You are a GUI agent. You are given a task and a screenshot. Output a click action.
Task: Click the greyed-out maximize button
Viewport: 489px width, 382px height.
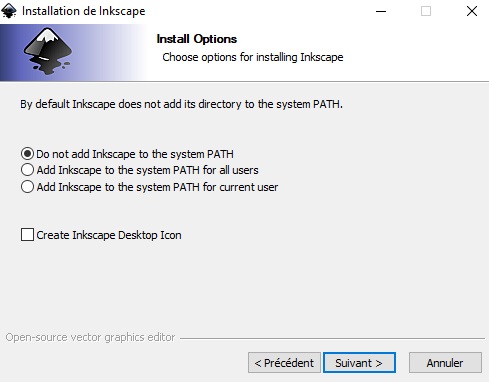click(x=426, y=11)
